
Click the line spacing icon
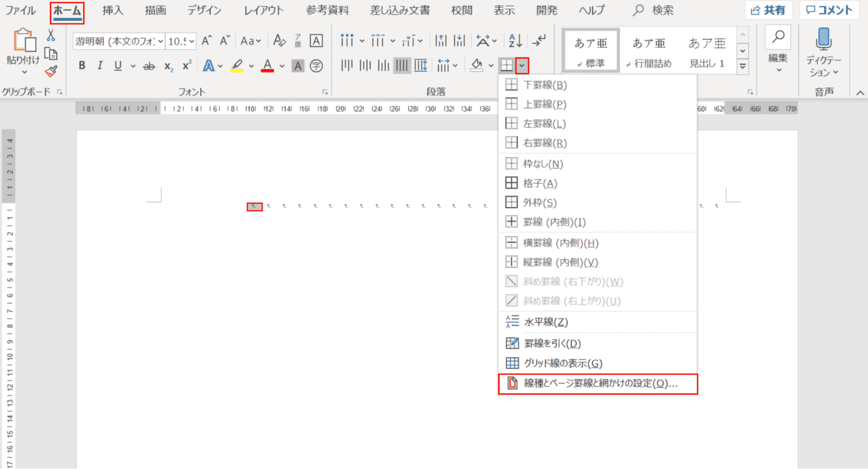click(444, 66)
